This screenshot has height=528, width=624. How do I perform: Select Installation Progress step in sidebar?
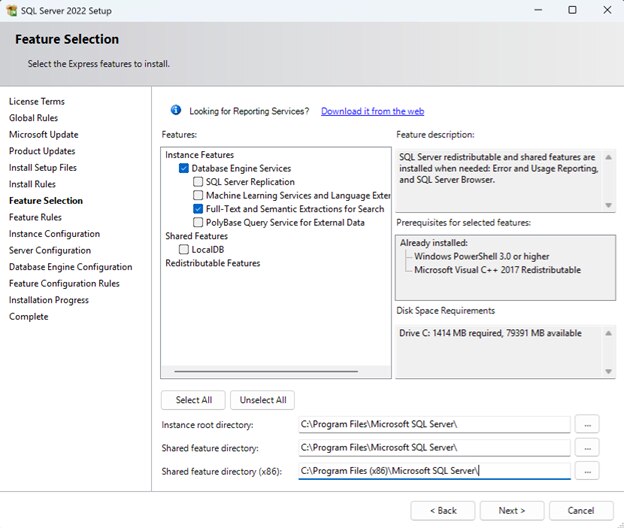tap(49, 300)
